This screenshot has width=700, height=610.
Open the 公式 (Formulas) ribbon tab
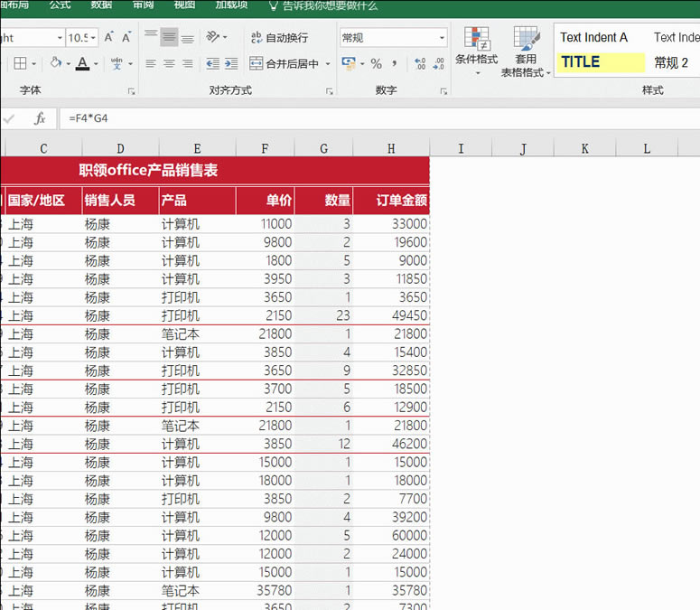tap(60, 5)
